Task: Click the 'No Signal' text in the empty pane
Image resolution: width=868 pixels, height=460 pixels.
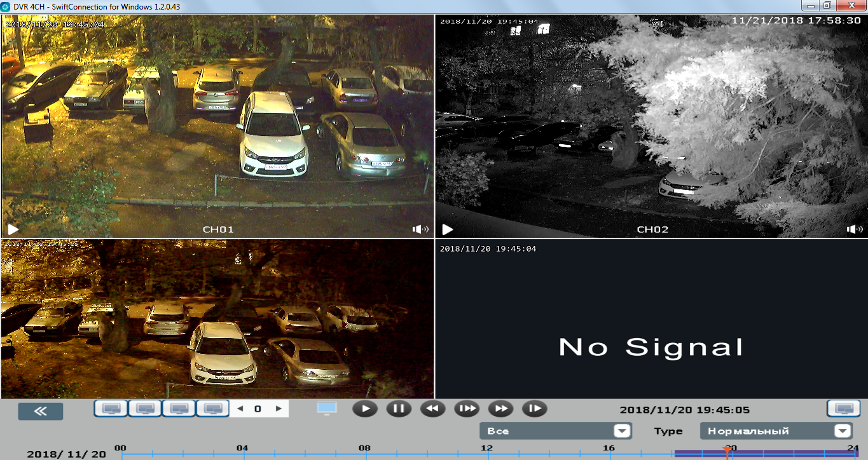Action: pyautogui.click(x=651, y=347)
